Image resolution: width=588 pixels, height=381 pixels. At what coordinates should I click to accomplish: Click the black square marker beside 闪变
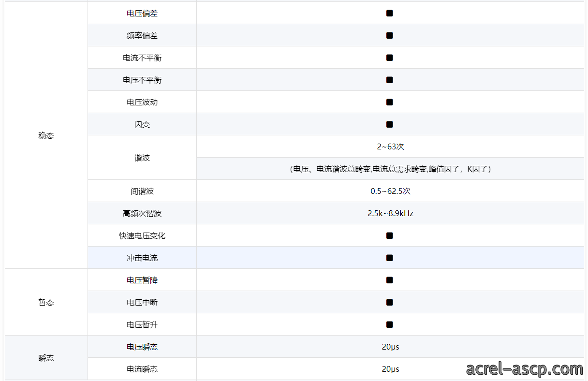coord(389,124)
